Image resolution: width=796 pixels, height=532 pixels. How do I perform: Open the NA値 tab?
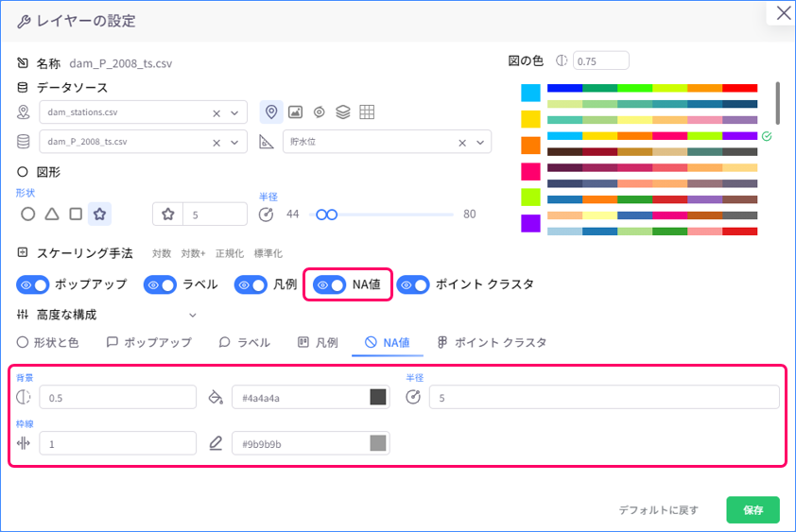pyautogui.click(x=388, y=343)
